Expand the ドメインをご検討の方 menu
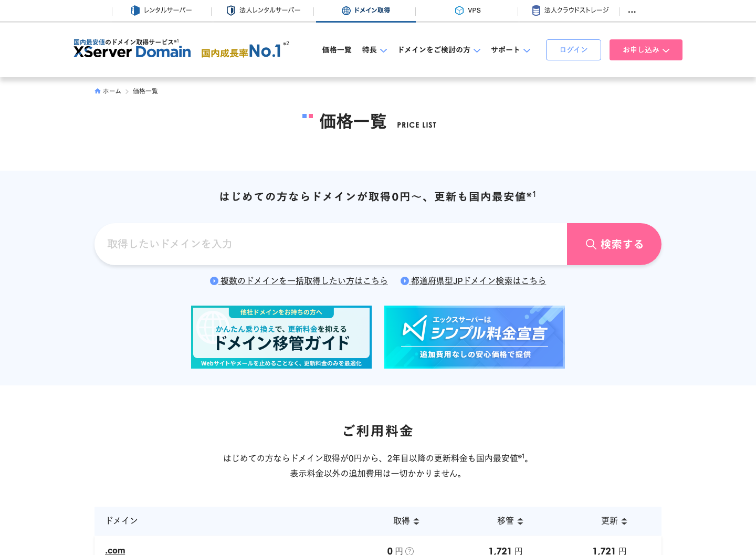The width and height of the screenshot is (756, 555). tap(439, 50)
